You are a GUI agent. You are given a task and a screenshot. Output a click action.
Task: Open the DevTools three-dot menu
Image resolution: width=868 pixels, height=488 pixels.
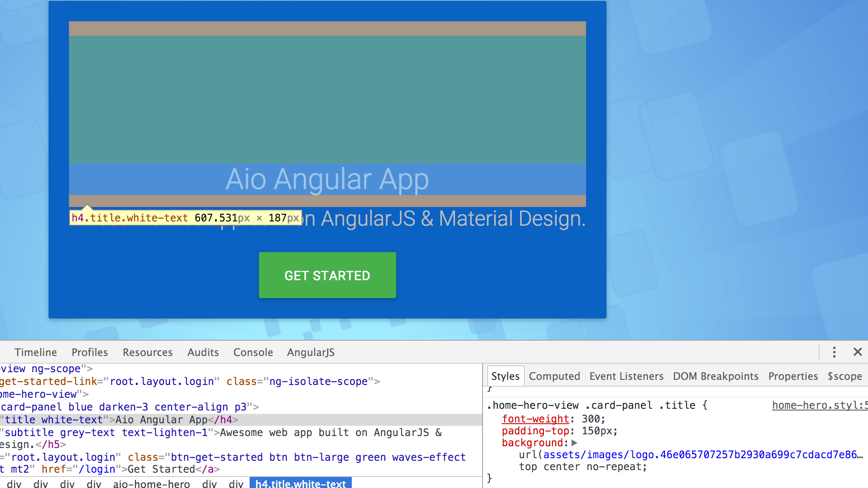[x=834, y=352]
